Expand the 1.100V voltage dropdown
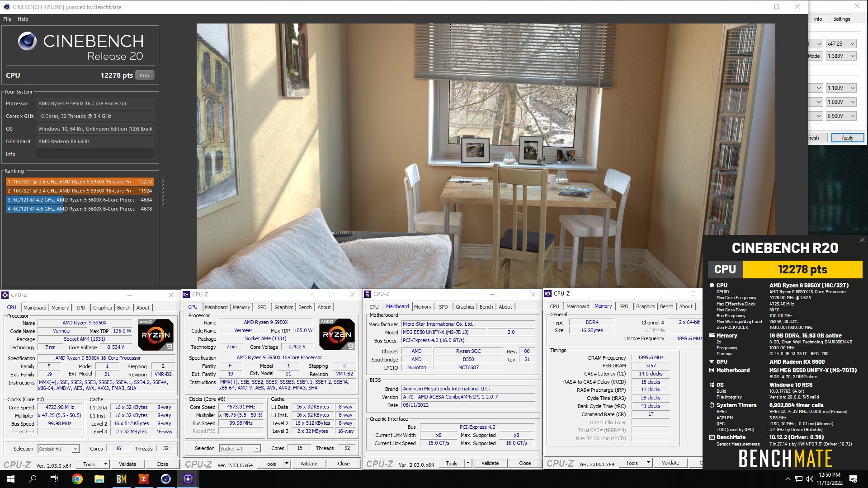The height and width of the screenshot is (488, 868). tap(852, 88)
